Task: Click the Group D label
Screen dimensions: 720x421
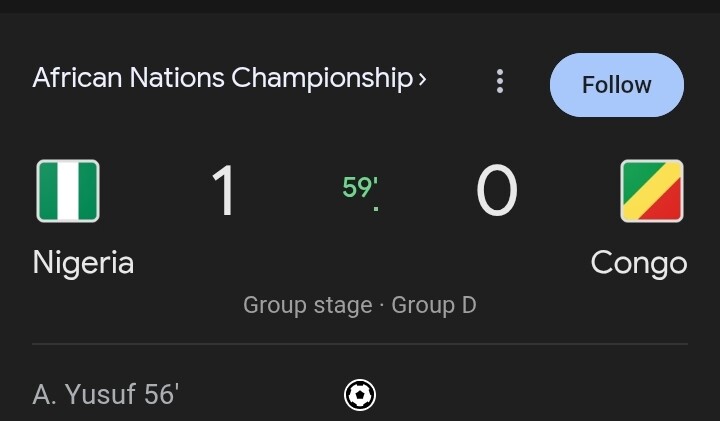Action: coord(434,305)
